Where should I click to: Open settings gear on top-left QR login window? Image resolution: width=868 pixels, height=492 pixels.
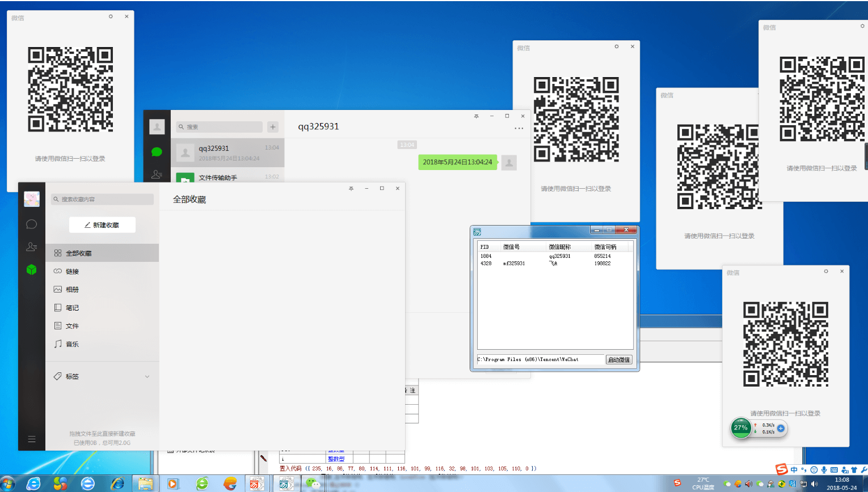111,17
